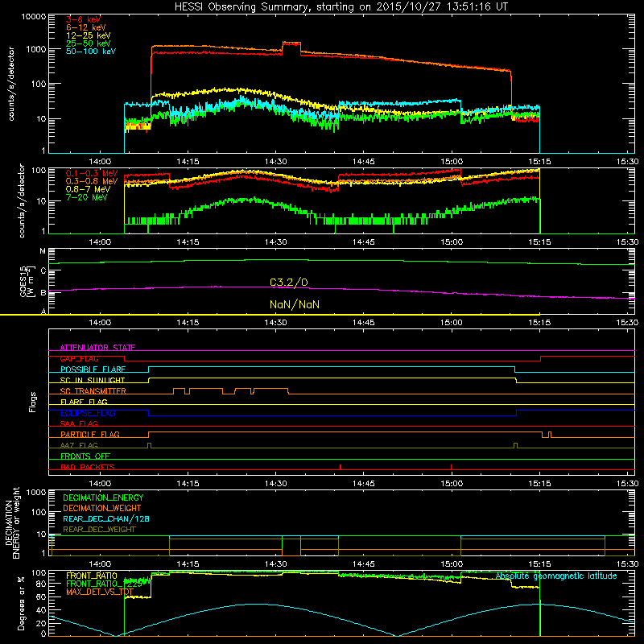Click the NaN/NaN annotation in GOES panel

[295, 305]
